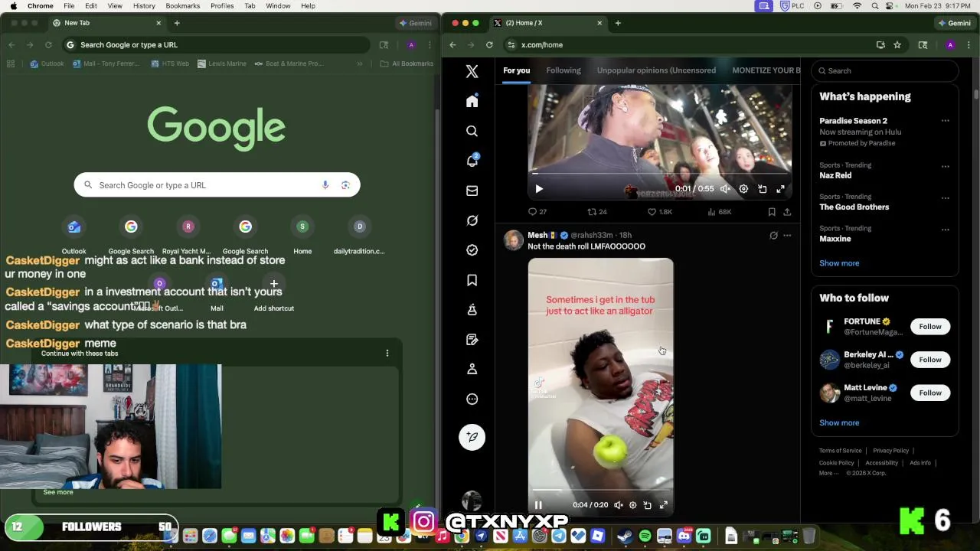The image size is (980, 551).
Task: Show more under What's happening
Action: pos(839,263)
